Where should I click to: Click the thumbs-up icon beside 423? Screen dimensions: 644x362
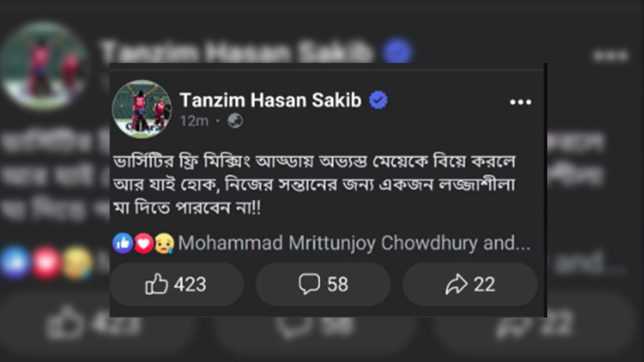click(156, 284)
